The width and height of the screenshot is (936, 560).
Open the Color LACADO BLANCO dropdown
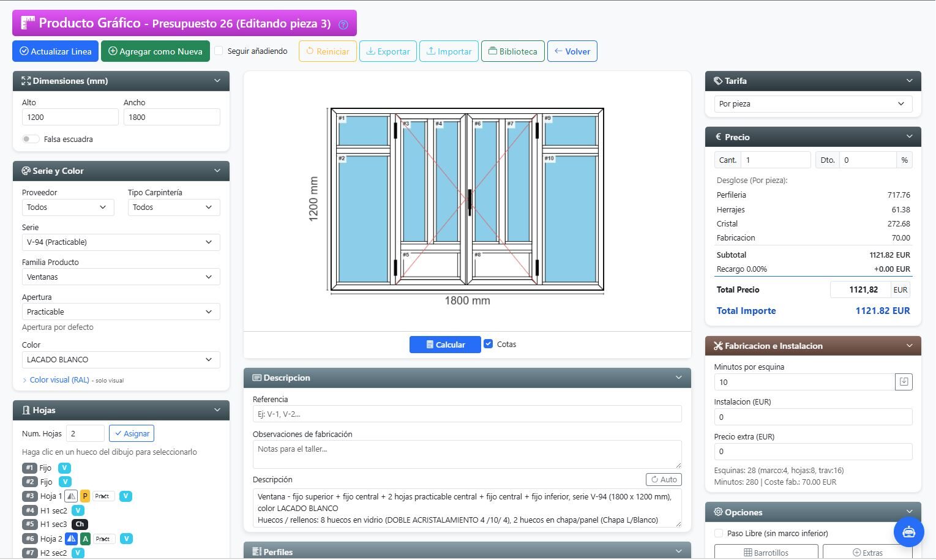tap(121, 360)
